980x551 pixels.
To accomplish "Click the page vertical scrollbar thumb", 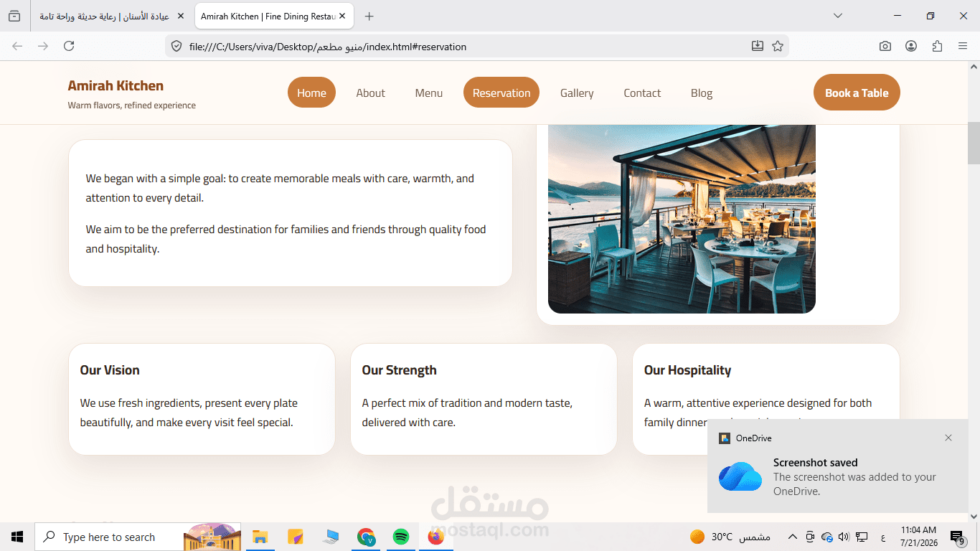I will (974, 143).
